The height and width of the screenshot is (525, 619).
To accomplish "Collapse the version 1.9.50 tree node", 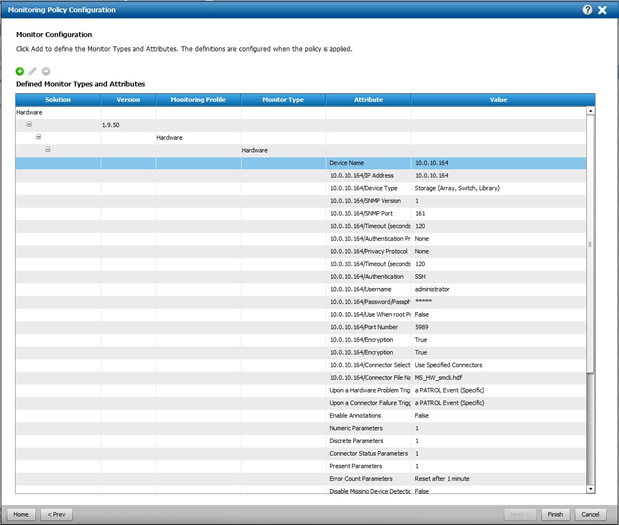I will click(29, 125).
